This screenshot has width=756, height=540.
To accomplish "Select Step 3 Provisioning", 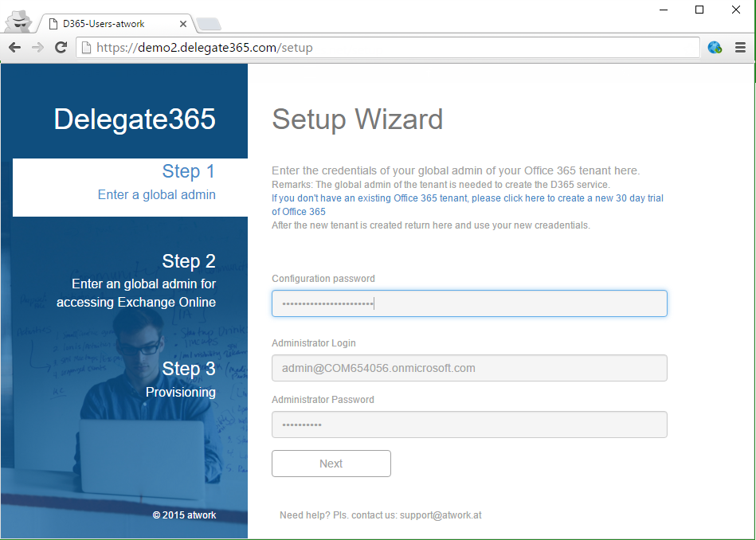I will coord(181,379).
